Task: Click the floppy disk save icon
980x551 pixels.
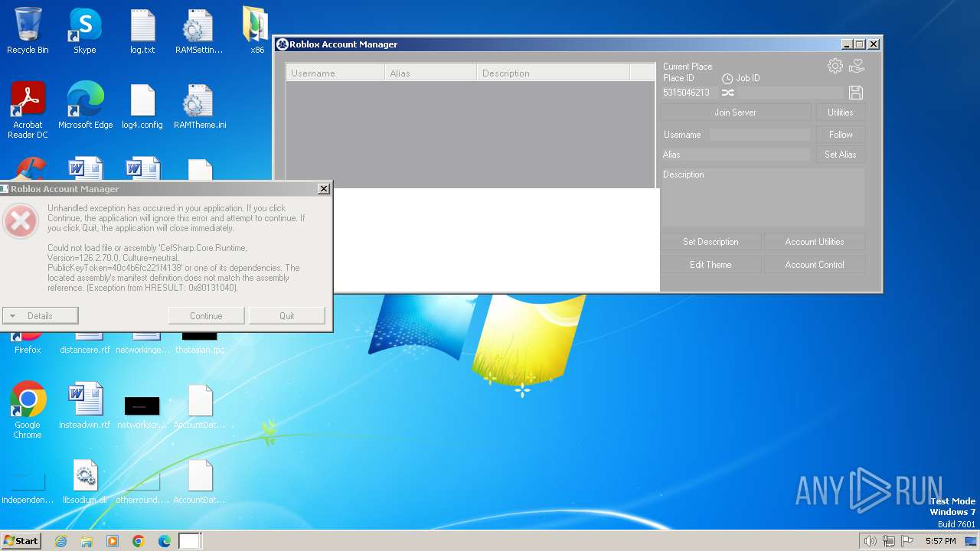Action: point(856,93)
